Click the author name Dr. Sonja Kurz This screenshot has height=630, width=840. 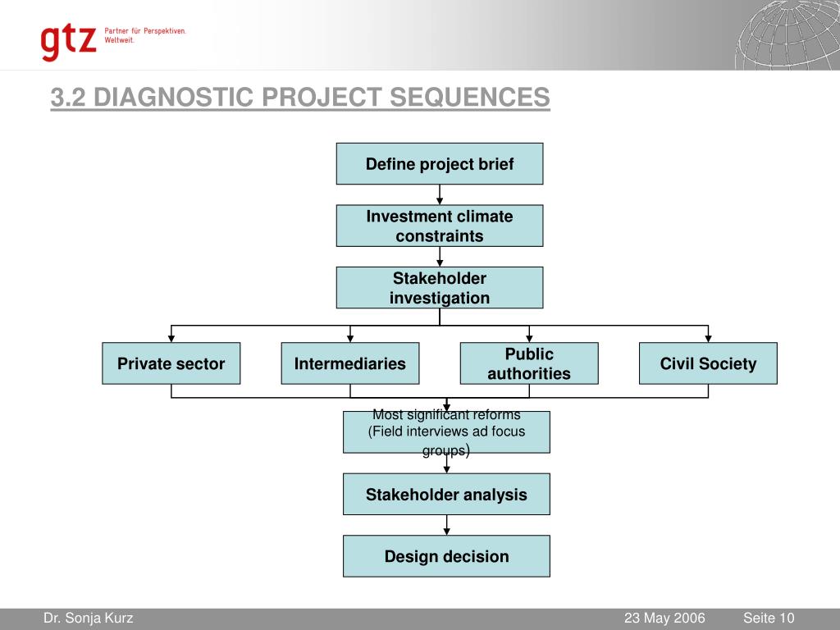(89, 618)
